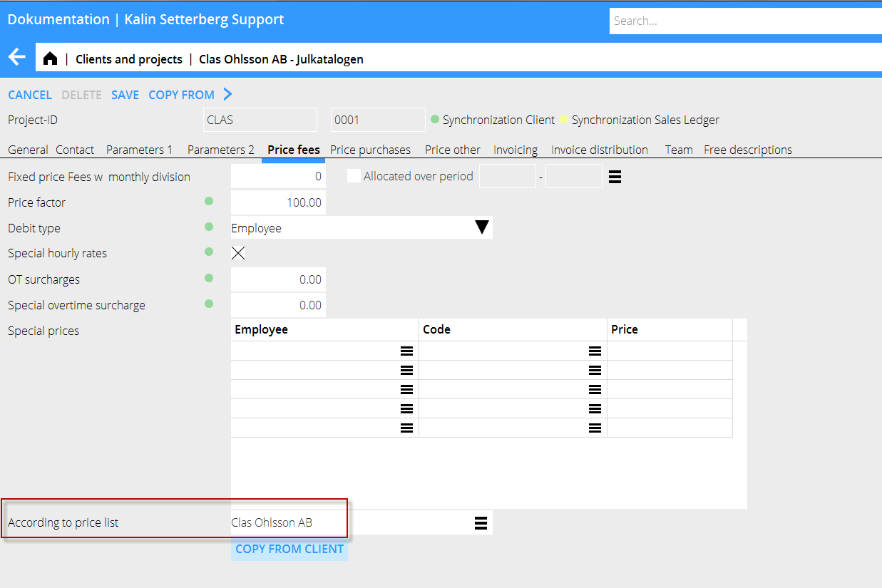
Task: Open the third Code row lookup icon
Action: tap(595, 389)
